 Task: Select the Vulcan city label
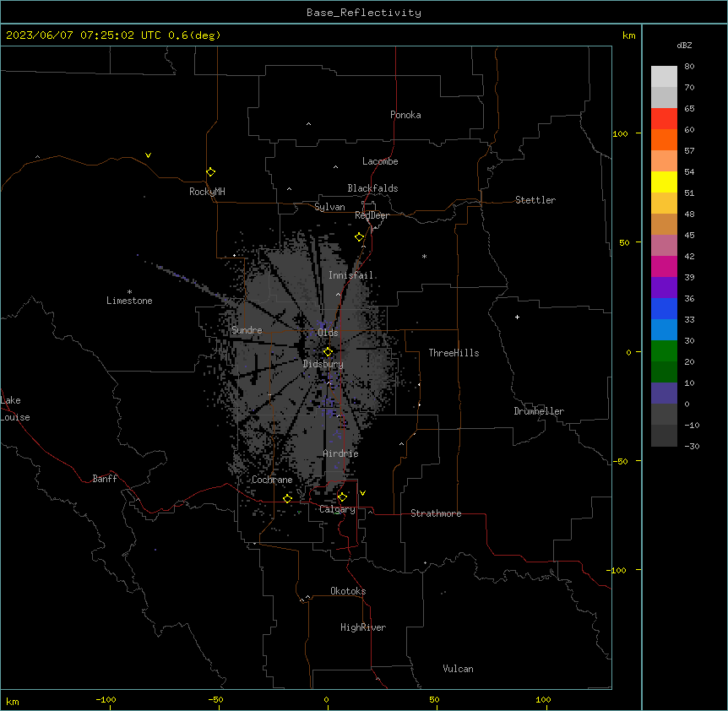pyautogui.click(x=459, y=669)
